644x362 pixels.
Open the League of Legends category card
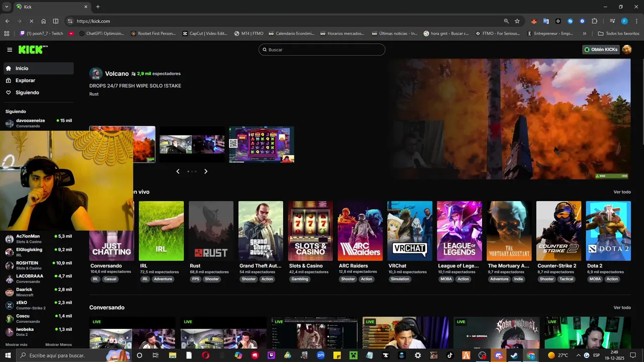pos(459,231)
